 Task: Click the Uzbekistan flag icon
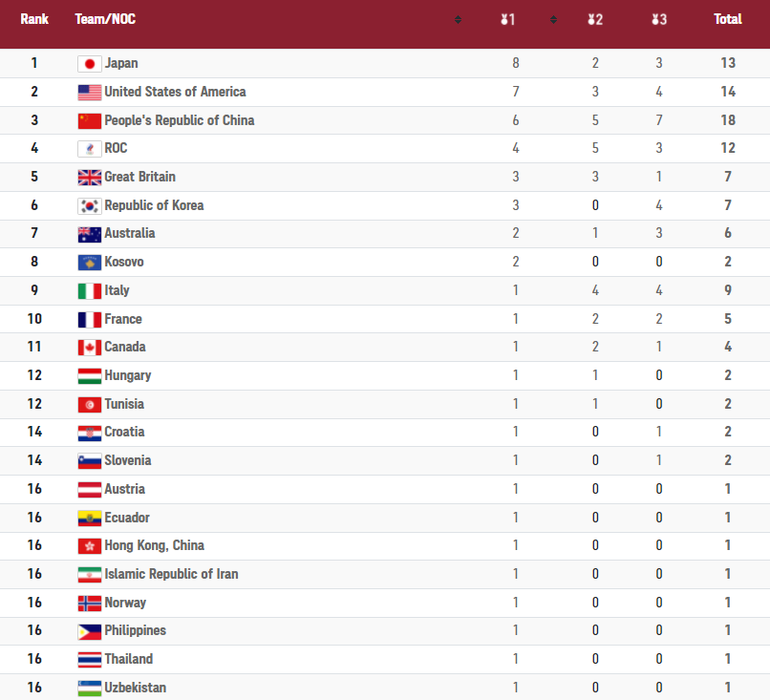tap(90, 689)
